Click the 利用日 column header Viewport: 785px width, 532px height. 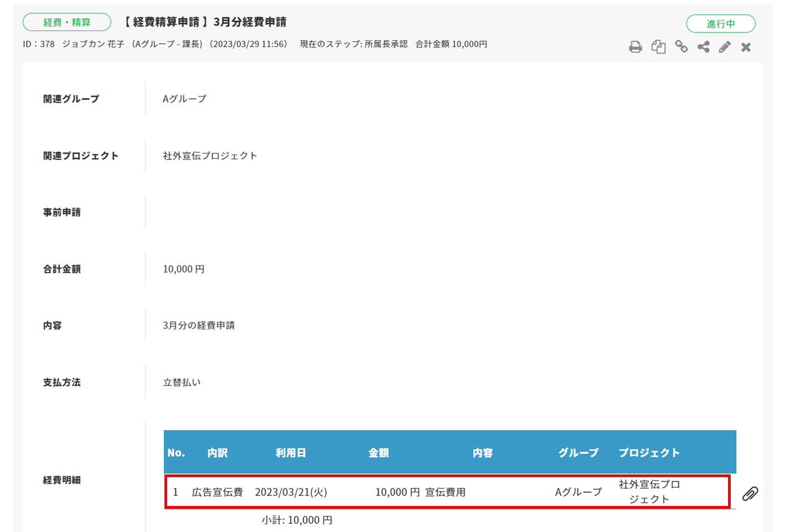pos(291,453)
